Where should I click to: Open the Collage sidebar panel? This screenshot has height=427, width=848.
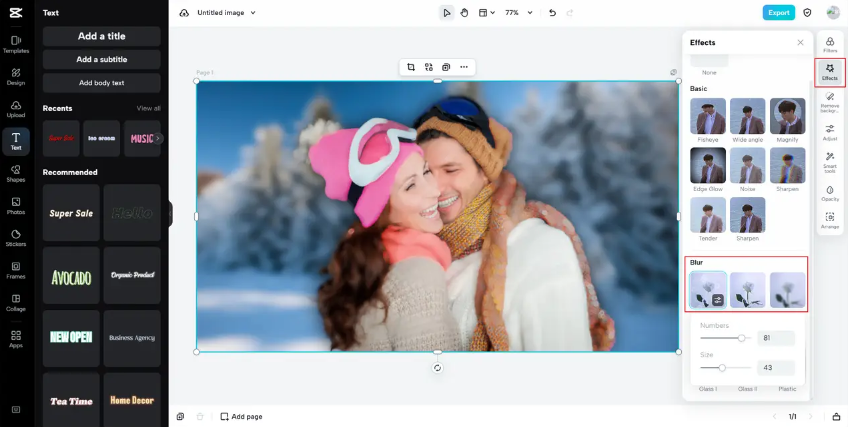coord(16,303)
